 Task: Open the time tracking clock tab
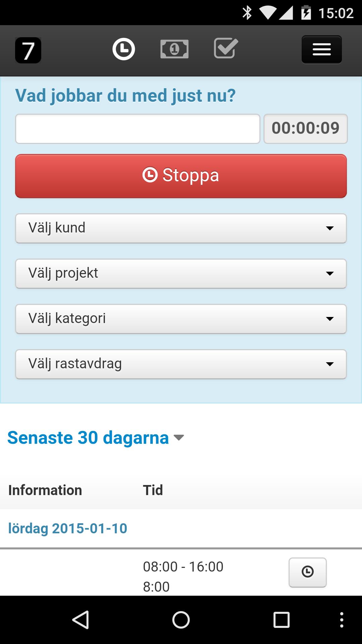pos(123,49)
